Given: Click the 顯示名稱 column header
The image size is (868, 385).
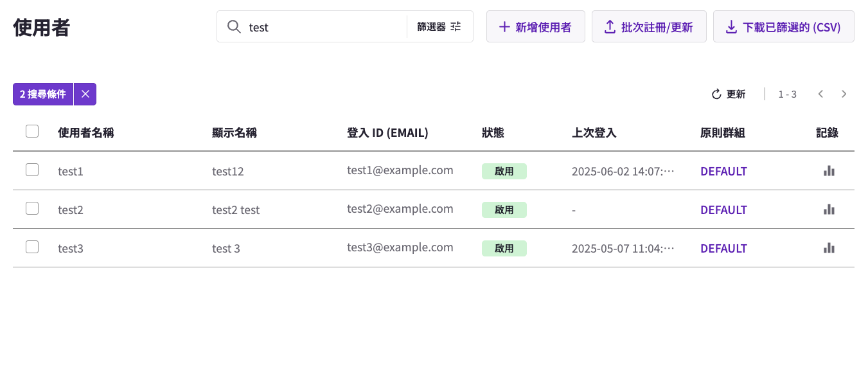Looking at the screenshot, I should (x=235, y=133).
